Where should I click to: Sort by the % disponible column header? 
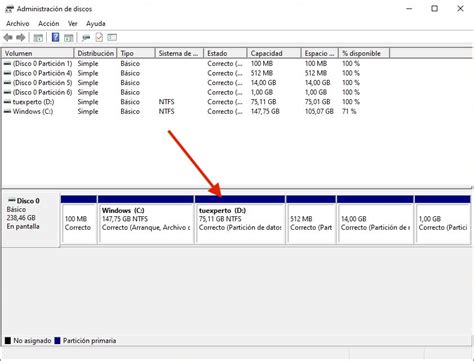(x=364, y=53)
